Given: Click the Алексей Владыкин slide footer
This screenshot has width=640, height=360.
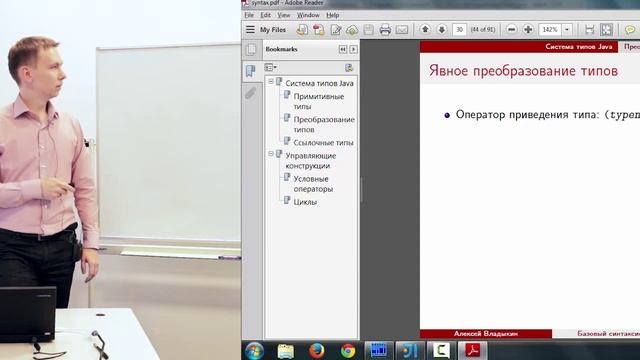Looking at the screenshot, I should (486, 333).
